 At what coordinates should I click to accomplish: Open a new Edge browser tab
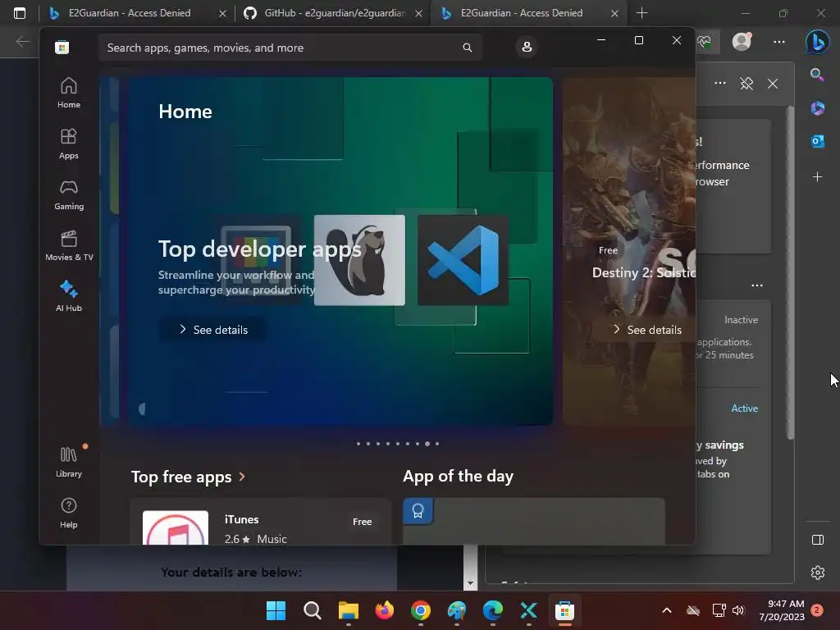[x=641, y=13]
